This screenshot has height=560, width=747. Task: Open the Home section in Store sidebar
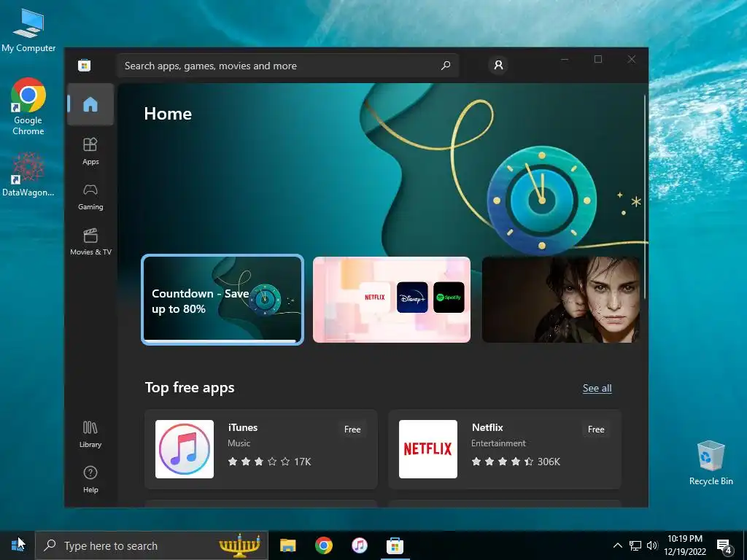pyautogui.click(x=90, y=104)
